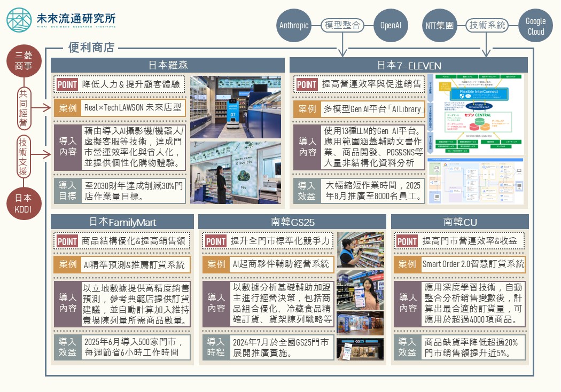View the Lawson store robot photo
The width and height of the screenshot is (561, 392).
point(236,107)
